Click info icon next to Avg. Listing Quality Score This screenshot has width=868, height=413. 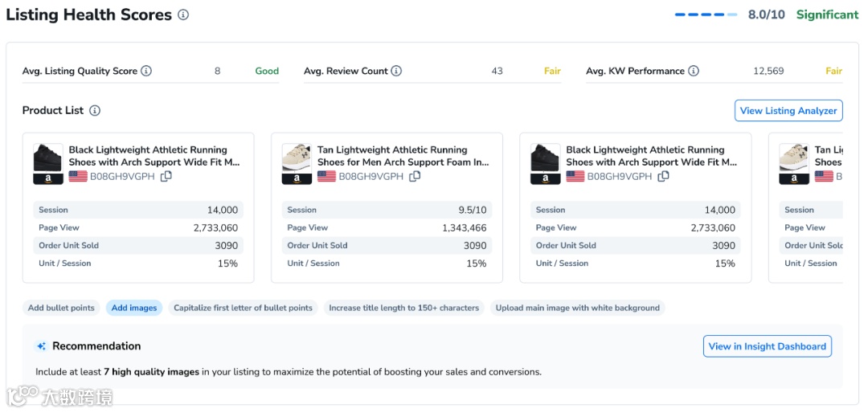click(146, 71)
